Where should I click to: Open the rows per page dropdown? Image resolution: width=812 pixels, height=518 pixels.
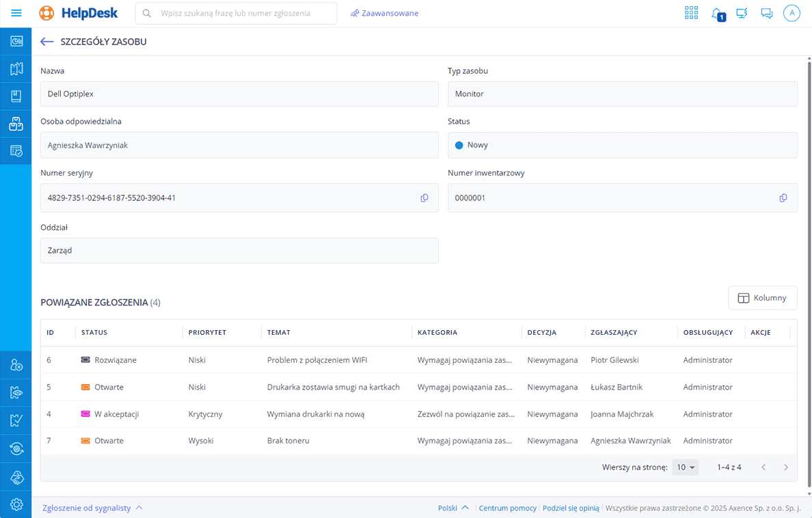click(686, 467)
